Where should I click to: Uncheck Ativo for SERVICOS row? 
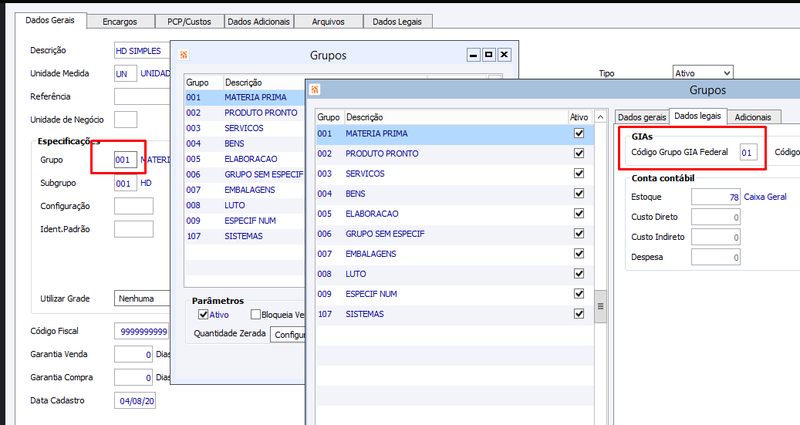(579, 173)
